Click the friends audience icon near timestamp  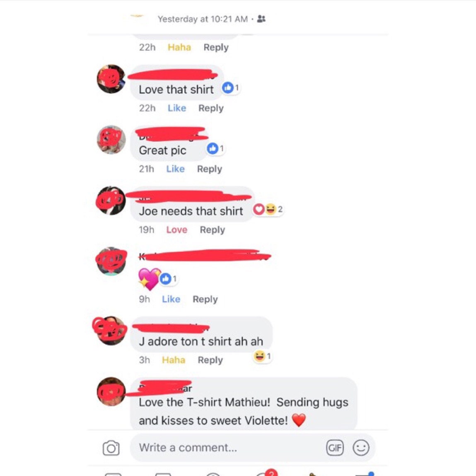click(x=261, y=19)
